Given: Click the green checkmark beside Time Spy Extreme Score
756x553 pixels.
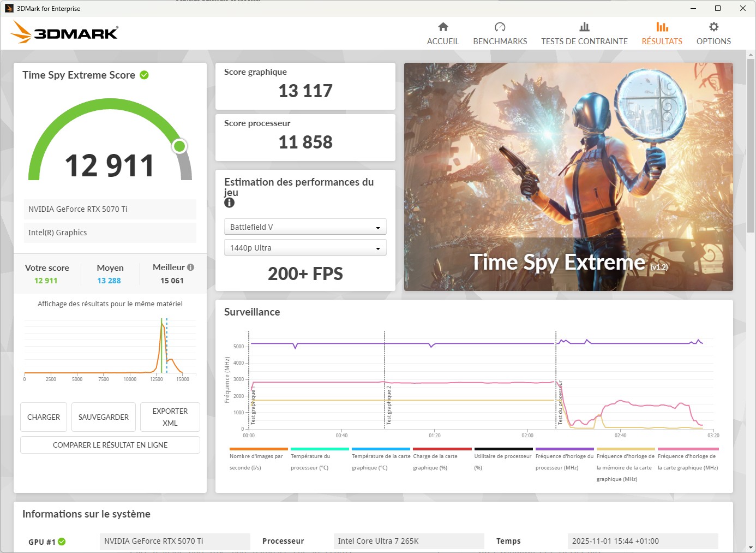Looking at the screenshot, I should click(143, 75).
